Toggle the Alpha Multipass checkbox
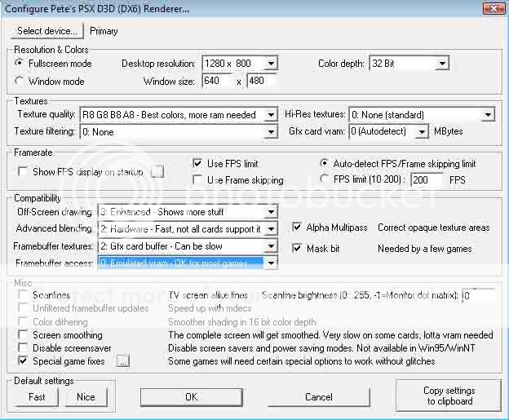 tap(297, 227)
